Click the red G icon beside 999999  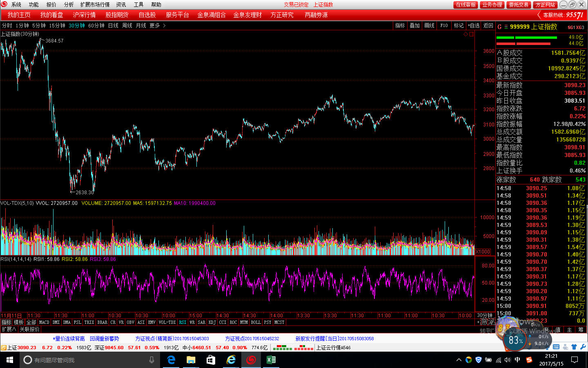(x=499, y=27)
